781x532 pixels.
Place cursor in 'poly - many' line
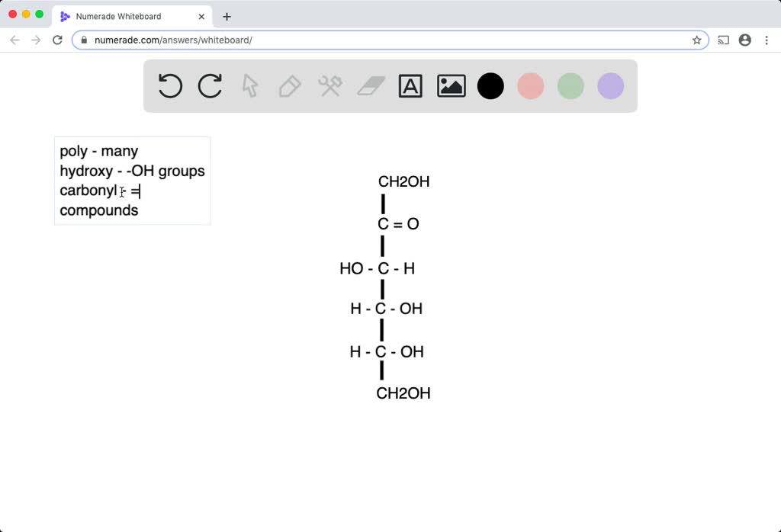[99, 151]
